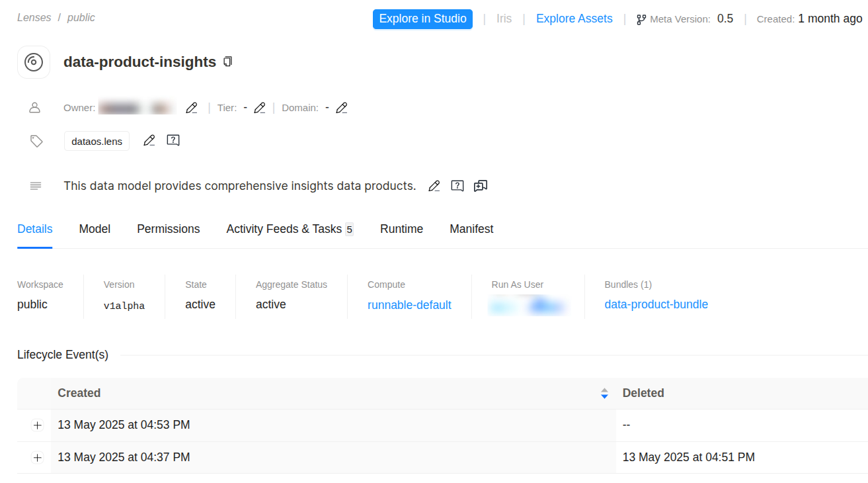Expand the 04:37 PM lifecycle event row

point(37,458)
